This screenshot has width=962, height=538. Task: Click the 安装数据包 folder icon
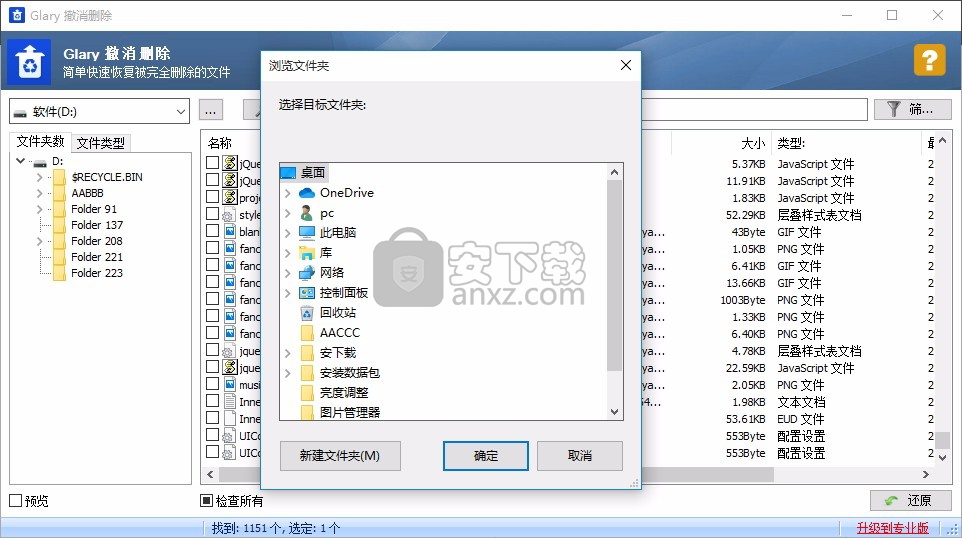click(x=307, y=372)
